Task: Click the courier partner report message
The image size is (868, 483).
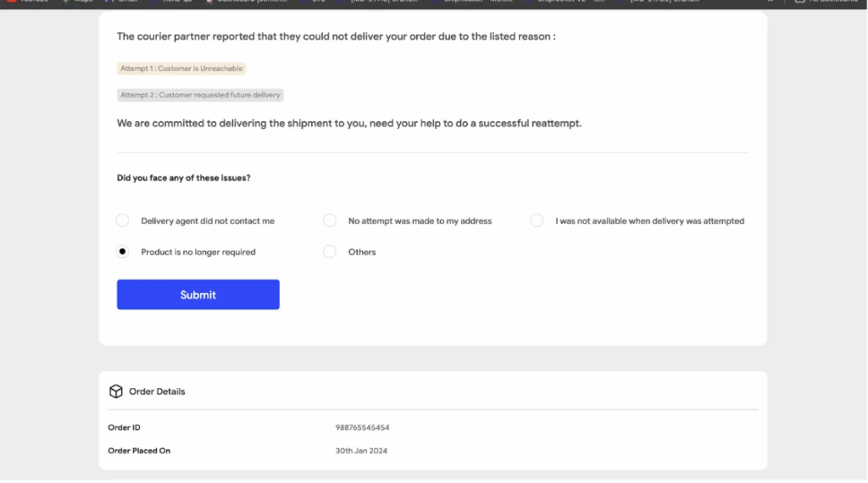Action: [x=336, y=37]
